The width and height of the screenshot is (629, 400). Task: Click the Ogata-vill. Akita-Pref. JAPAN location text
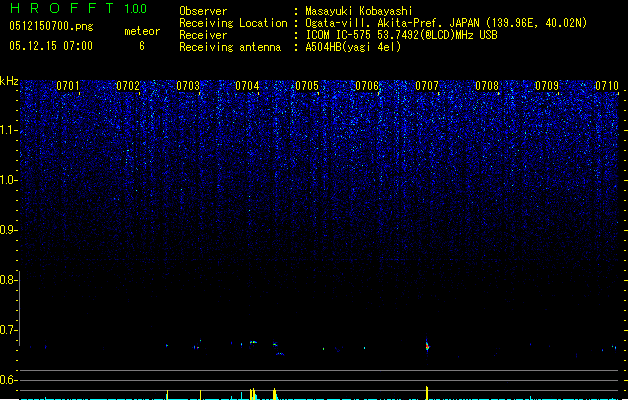(446, 23)
